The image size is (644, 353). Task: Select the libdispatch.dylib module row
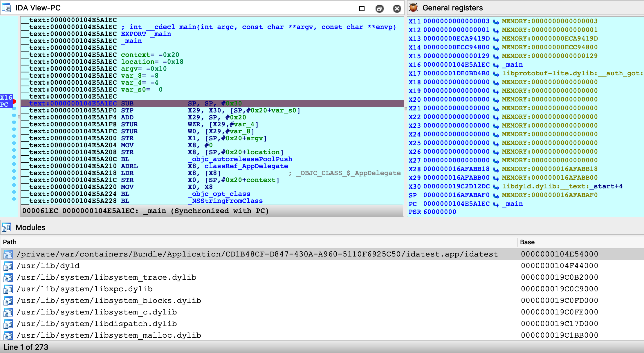97,324
